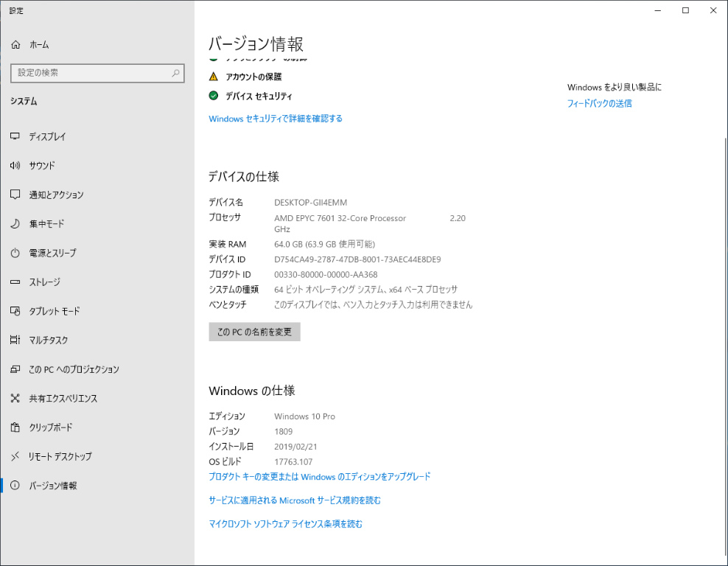This screenshot has height=566, width=728.
Task: Select ホーム label in sidebar
Action: pyautogui.click(x=39, y=44)
